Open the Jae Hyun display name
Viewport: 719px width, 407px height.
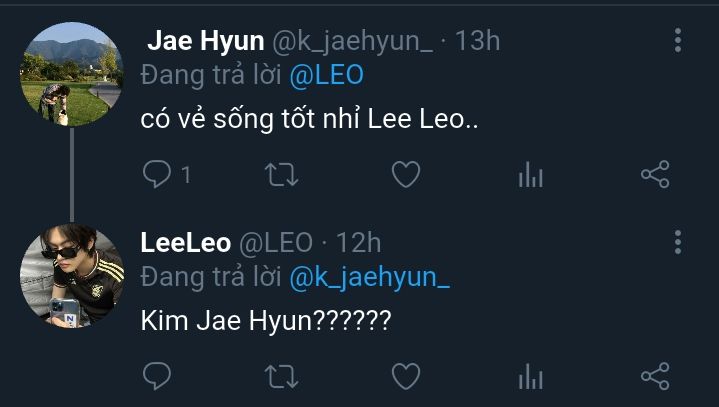tap(205, 41)
